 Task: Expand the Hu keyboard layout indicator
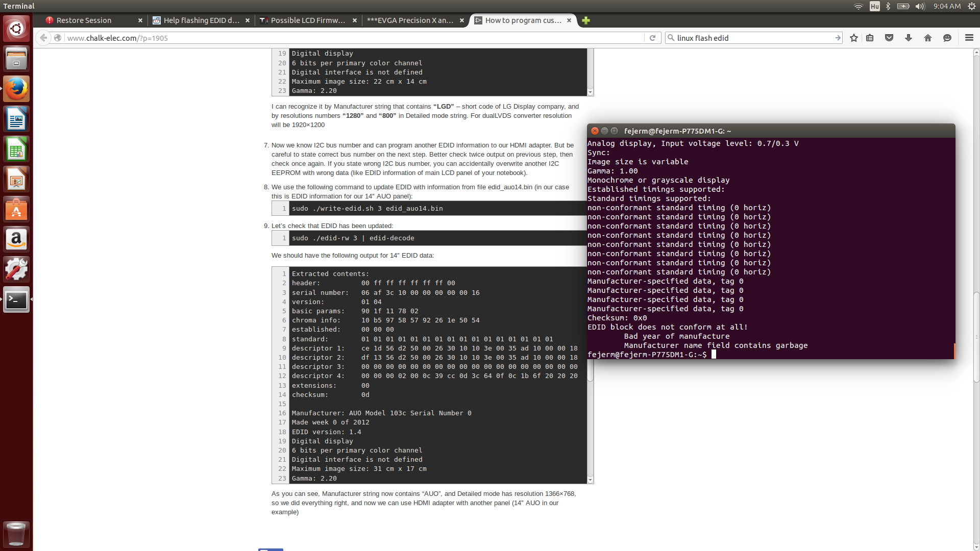point(875,6)
